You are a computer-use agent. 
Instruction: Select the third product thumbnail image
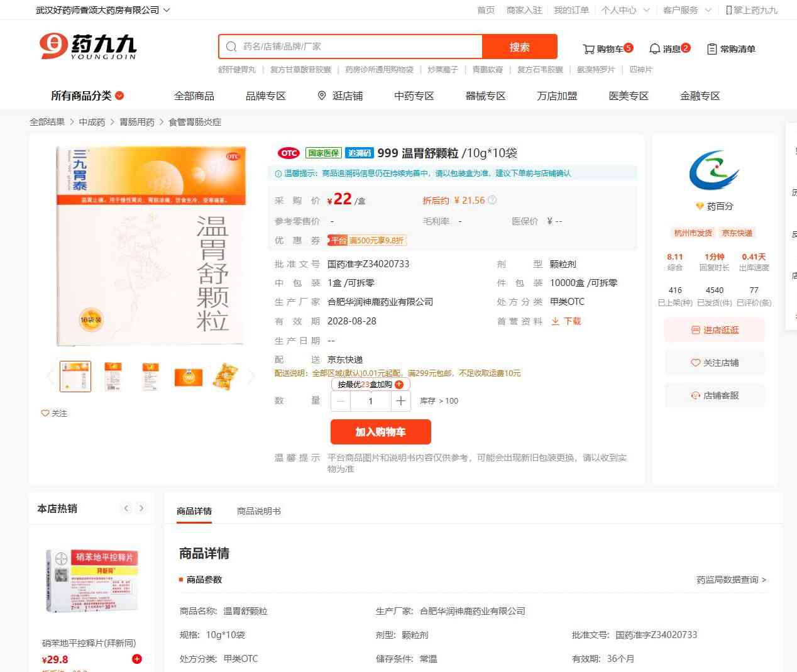(151, 377)
